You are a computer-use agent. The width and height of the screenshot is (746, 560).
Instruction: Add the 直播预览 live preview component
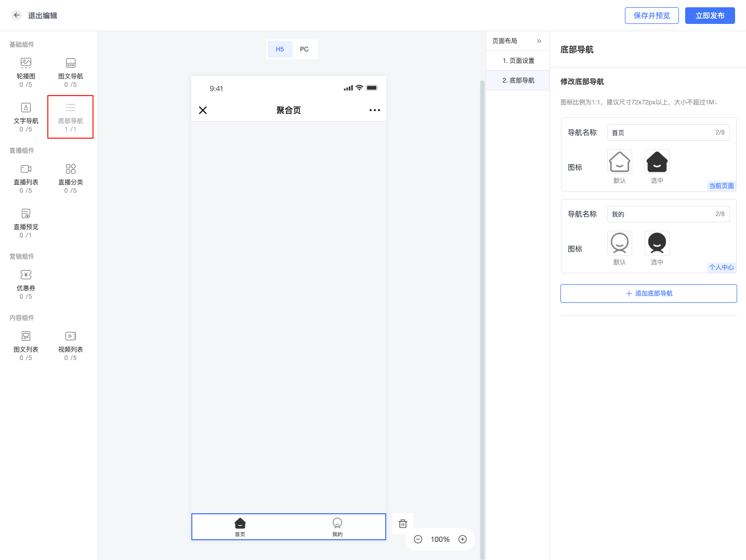[26, 223]
